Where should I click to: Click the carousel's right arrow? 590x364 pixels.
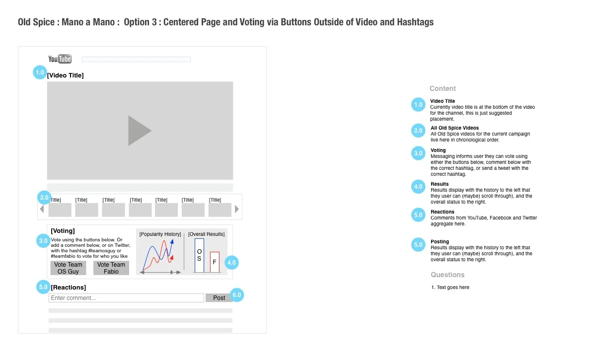[x=237, y=209]
